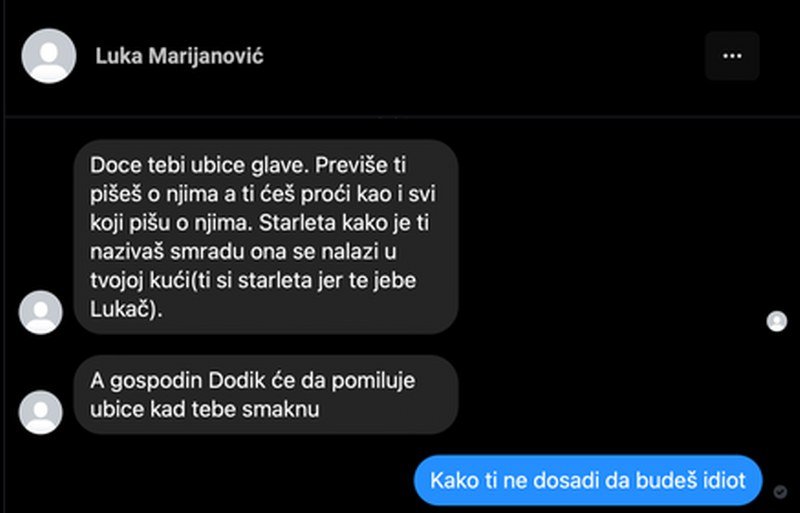Screen dimensions: 800x513
Task: Click sender avatar beside 'ubice kad tebe smaknu'
Action: (x=41, y=412)
